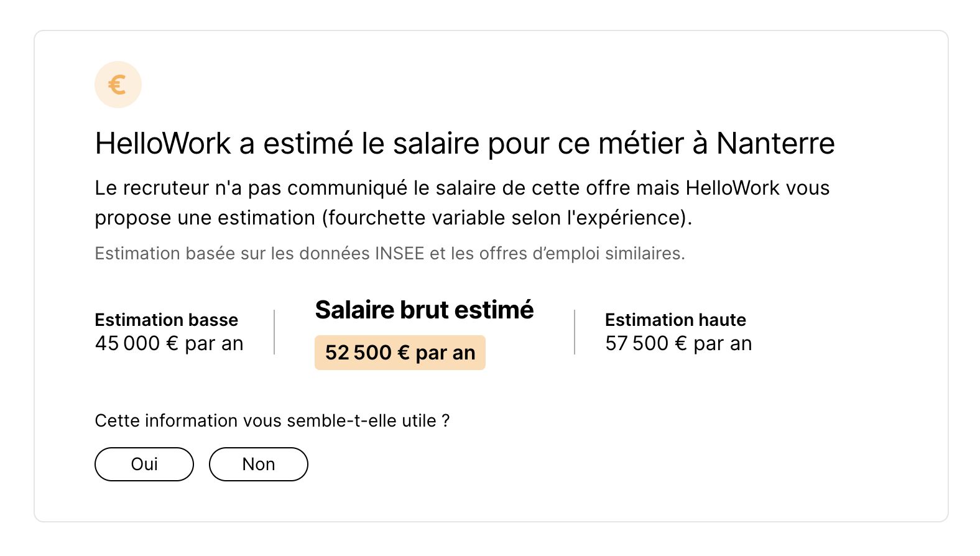Select the 45 000 € par an value
980x556 pixels.
169,343
